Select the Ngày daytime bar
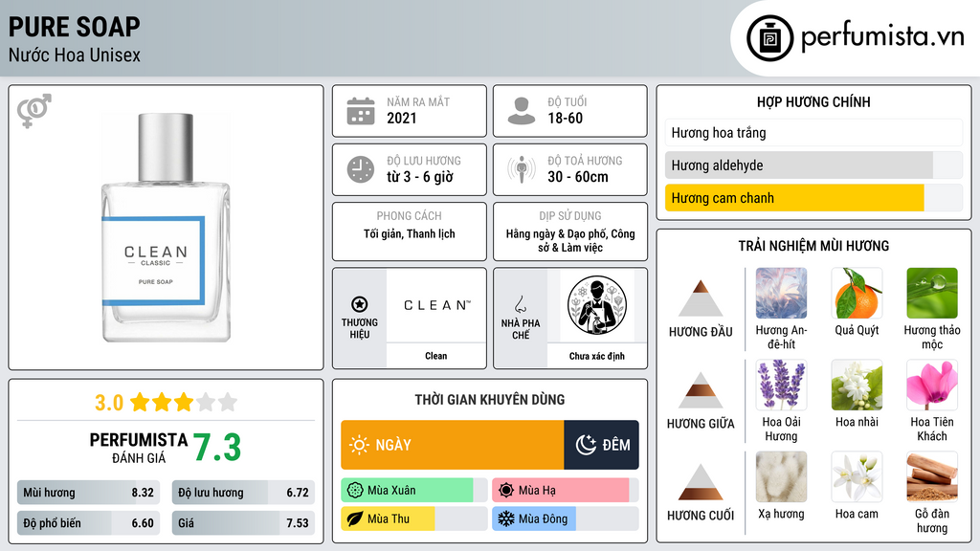 coord(453,445)
